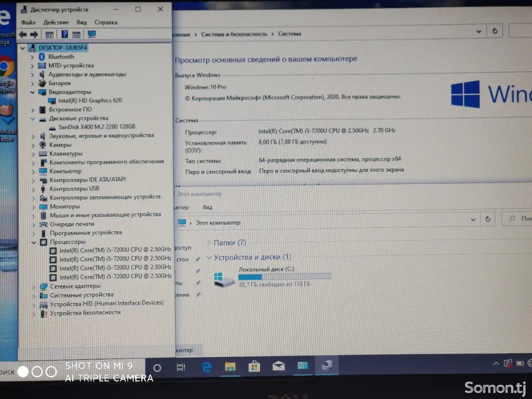
Task: Select the Звуковые, игровые и видеоустройства icon
Action: click(42, 136)
